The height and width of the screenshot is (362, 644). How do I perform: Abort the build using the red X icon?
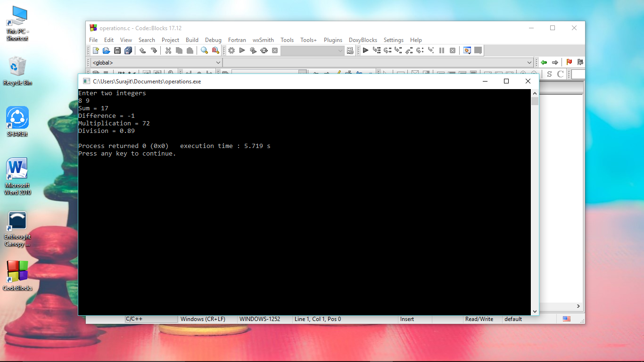(275, 50)
